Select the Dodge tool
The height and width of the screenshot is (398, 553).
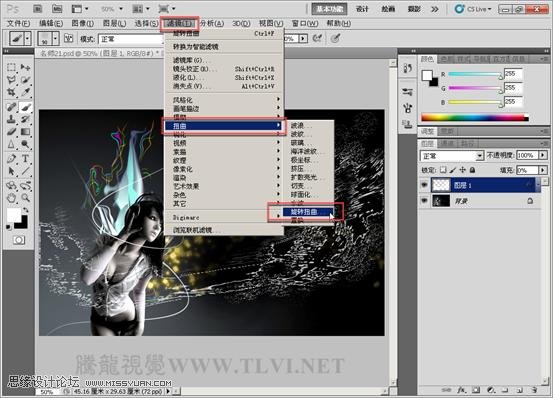[x=25, y=144]
